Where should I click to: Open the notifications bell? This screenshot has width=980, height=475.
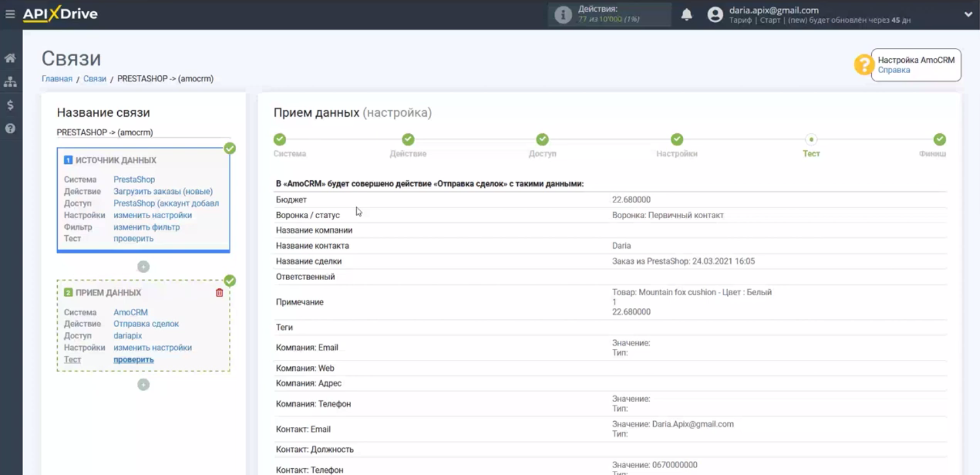tap(687, 14)
